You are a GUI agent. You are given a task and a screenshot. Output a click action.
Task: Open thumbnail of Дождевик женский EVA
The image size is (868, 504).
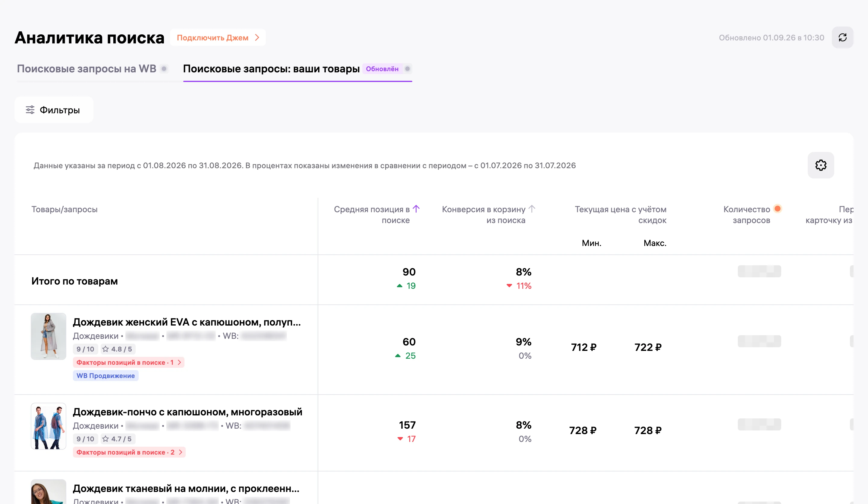tap(48, 336)
